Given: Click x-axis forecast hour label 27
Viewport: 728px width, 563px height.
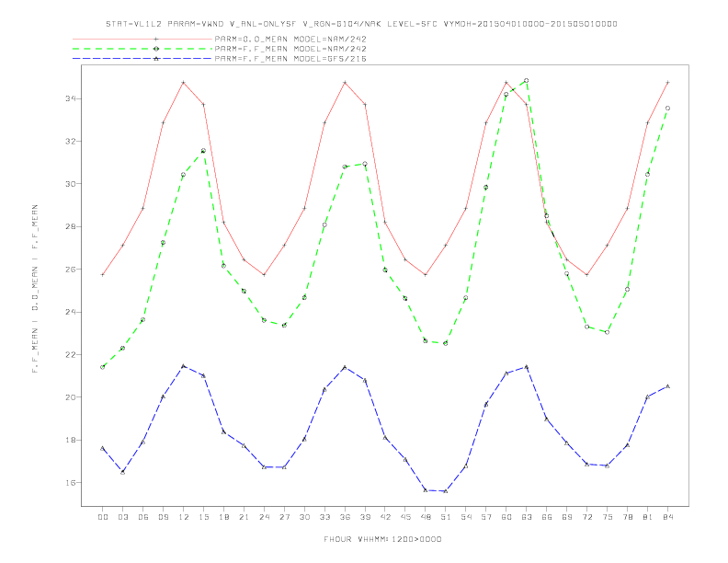Looking at the screenshot, I should (x=284, y=517).
